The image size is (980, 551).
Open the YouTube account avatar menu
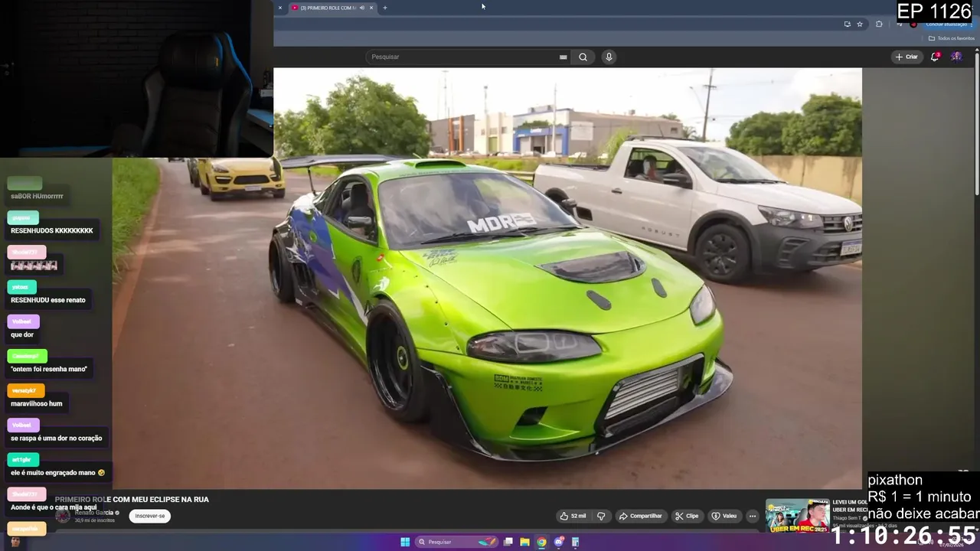pos(956,57)
